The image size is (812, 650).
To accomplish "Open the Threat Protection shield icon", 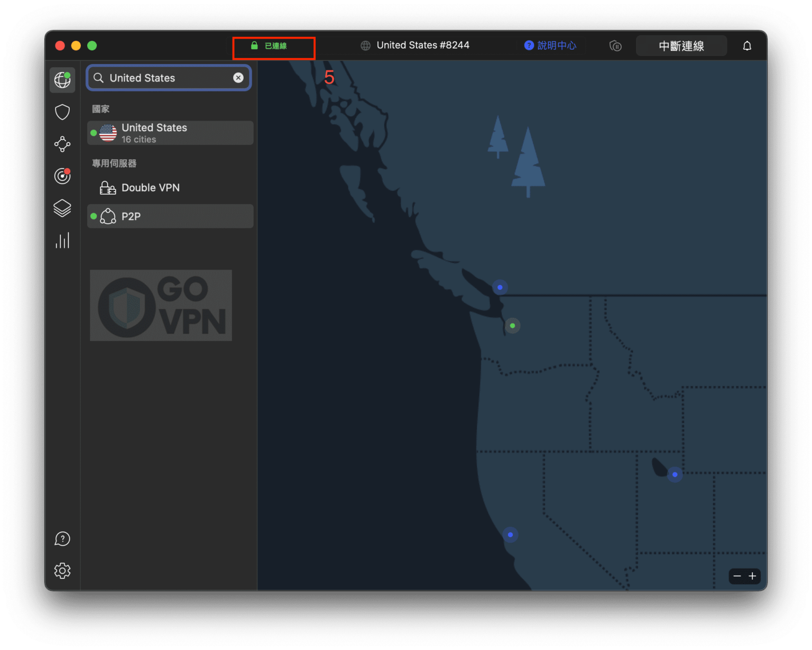I will tap(62, 112).
